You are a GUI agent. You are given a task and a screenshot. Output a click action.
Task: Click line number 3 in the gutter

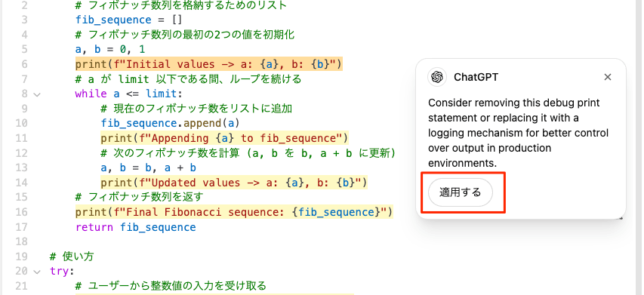click(24, 20)
